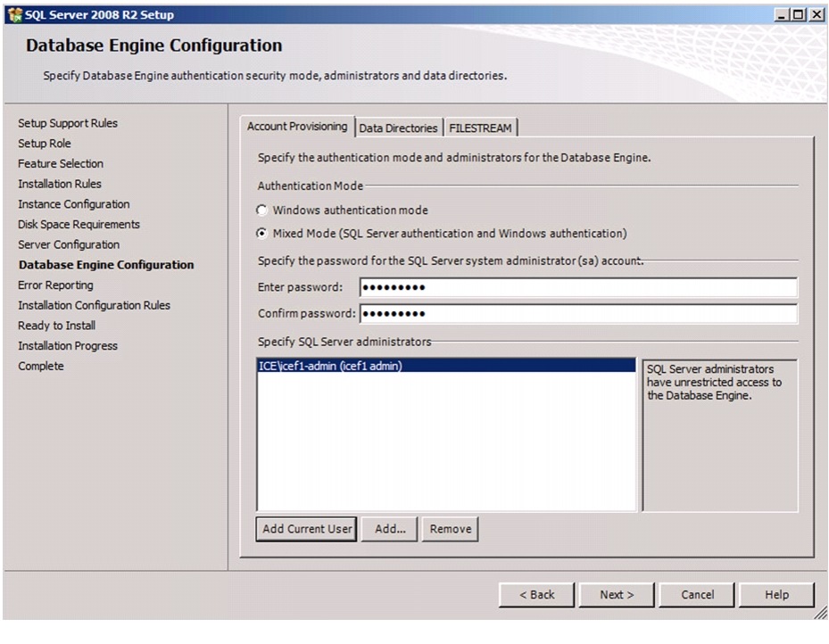Click Setup Support Rules step
Screen dimensions: 829x644
(x=68, y=123)
